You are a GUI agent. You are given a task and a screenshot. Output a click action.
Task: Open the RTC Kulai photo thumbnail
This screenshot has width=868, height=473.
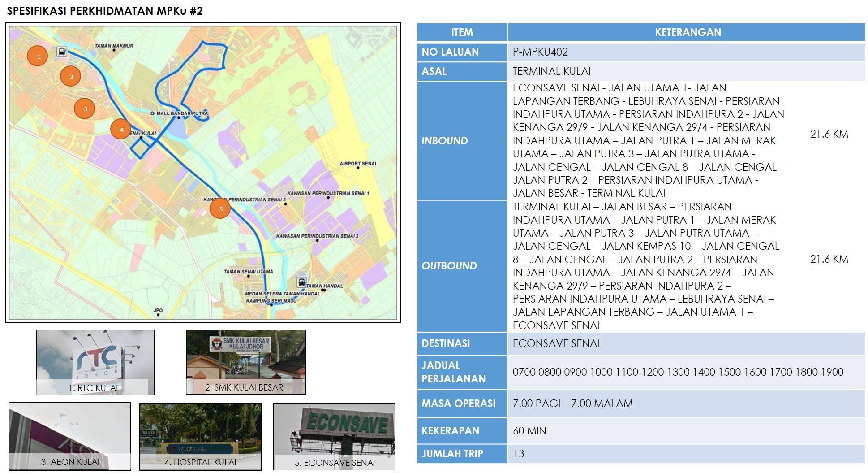(95, 362)
